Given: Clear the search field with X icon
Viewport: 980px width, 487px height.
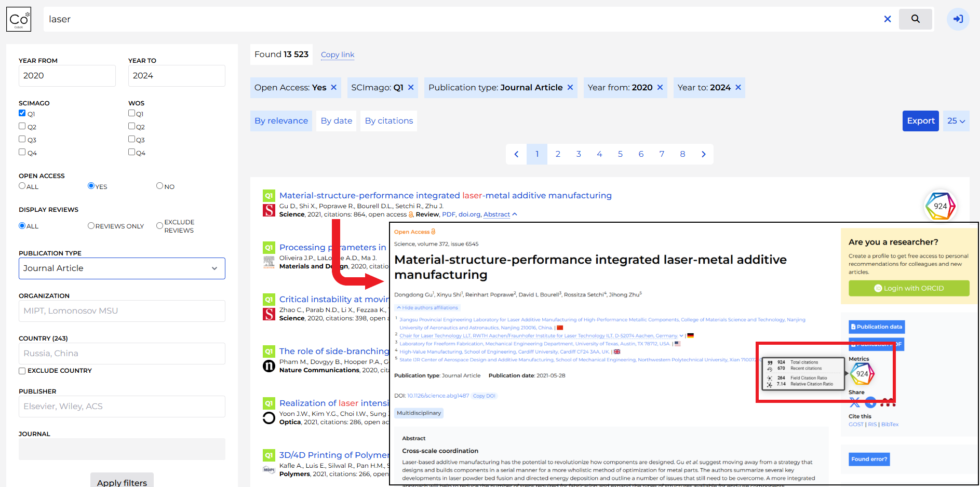Looking at the screenshot, I should [888, 19].
